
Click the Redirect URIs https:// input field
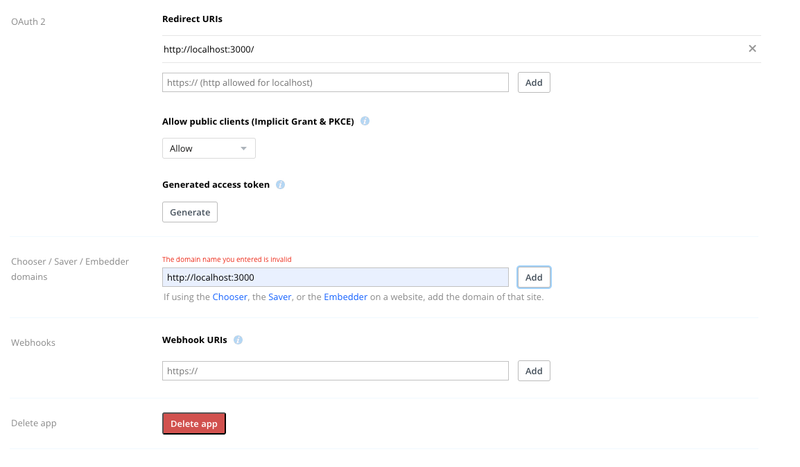335,83
